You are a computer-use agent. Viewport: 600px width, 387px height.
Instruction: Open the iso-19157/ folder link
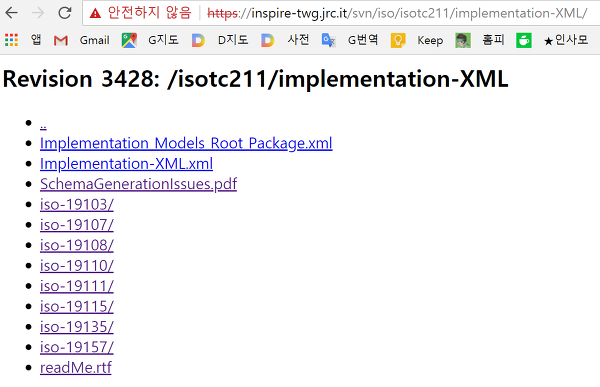point(77,347)
